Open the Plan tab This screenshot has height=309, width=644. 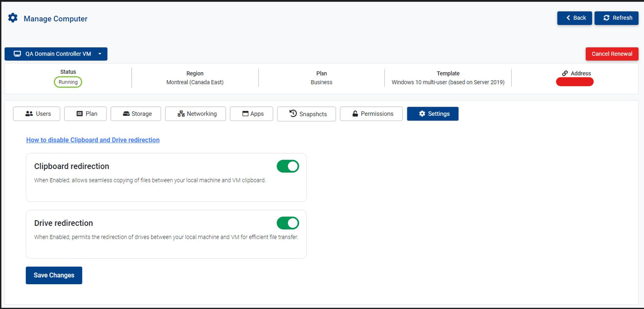(x=85, y=114)
